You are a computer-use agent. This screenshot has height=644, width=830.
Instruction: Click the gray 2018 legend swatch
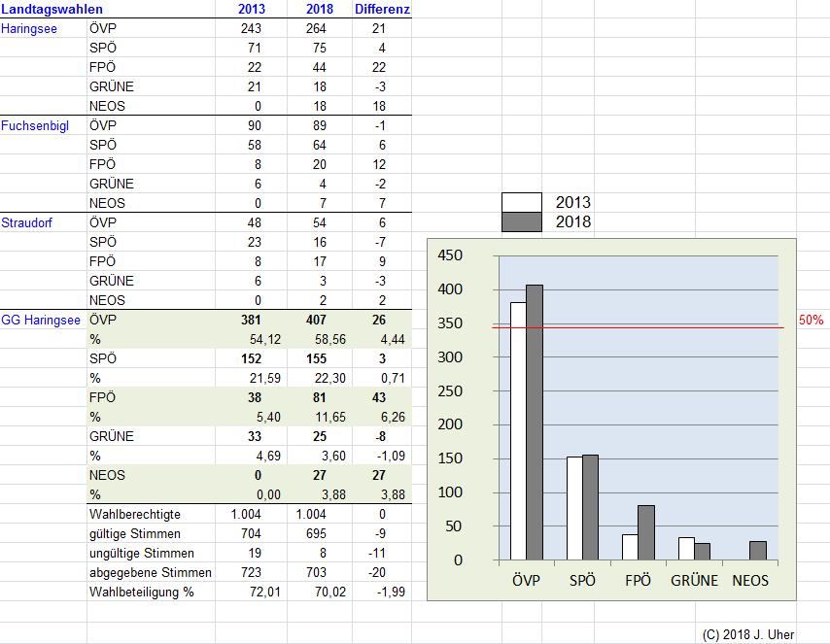pyautogui.click(x=520, y=221)
